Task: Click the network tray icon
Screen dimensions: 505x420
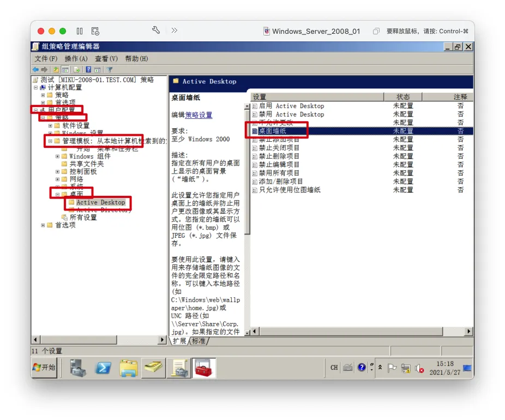Action: 406,368
